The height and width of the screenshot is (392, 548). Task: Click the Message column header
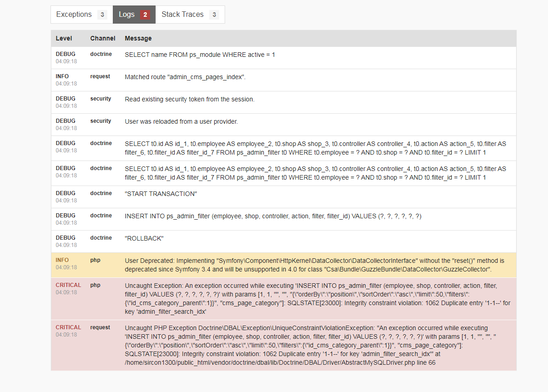138,39
